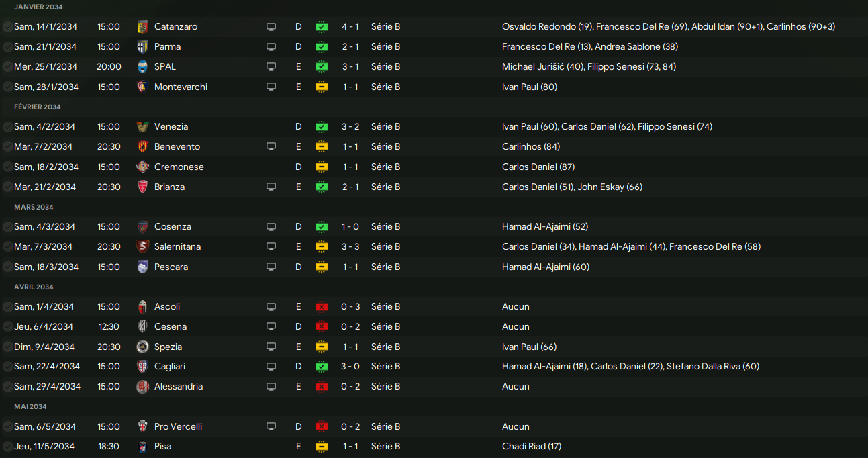Open the 4 - 1 Catanzaro match result
868x458 pixels.
pyautogui.click(x=350, y=27)
